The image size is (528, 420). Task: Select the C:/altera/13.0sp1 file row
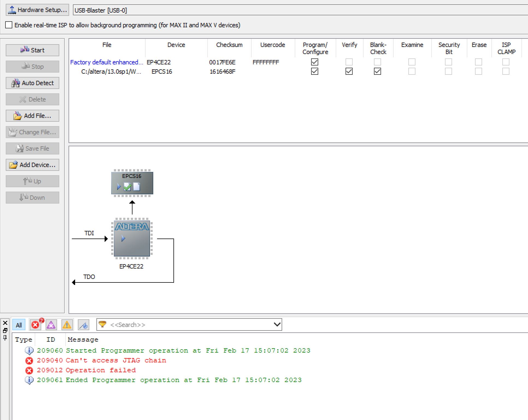coord(111,72)
